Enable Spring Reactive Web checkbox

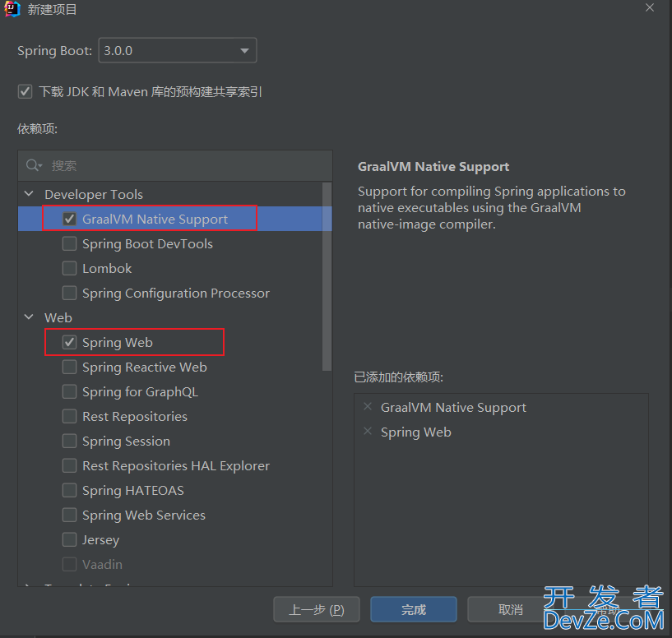point(69,367)
